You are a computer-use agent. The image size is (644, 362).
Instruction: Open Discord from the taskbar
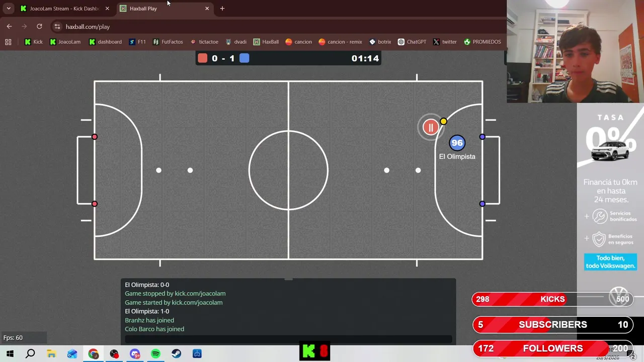click(x=135, y=354)
